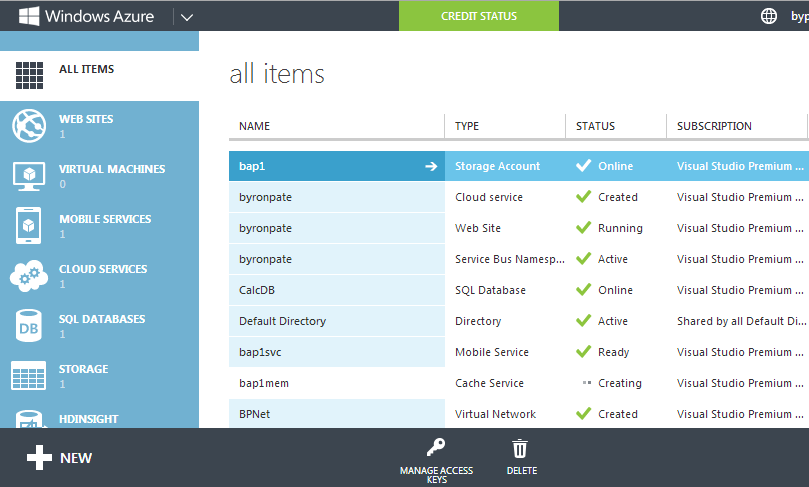Sort by NAME column header
Image resolution: width=809 pixels, height=487 pixels.
[x=254, y=126]
